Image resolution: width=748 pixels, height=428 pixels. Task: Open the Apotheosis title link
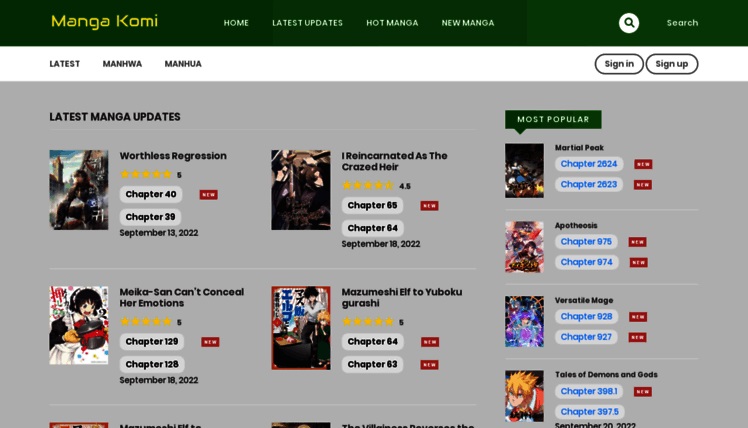tap(576, 226)
